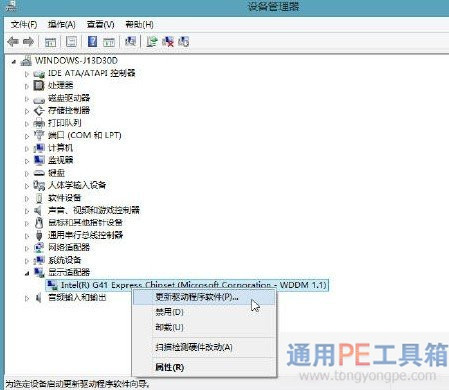The image size is (449, 390).
Task: Collapse the WINDOWS-J13D30D root node
Action: click(14, 61)
